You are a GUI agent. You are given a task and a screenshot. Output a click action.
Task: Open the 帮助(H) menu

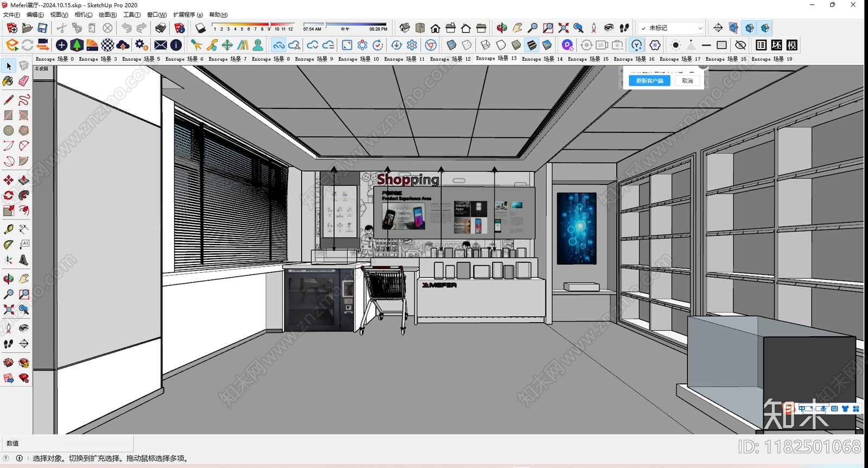pyautogui.click(x=219, y=15)
